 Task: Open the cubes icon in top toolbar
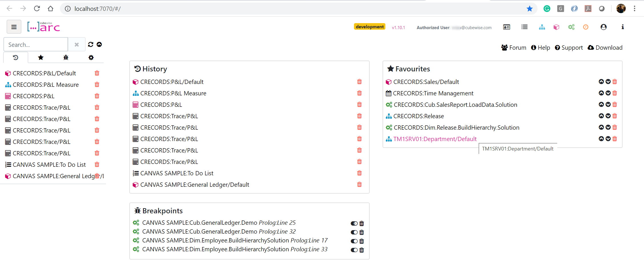(556, 27)
